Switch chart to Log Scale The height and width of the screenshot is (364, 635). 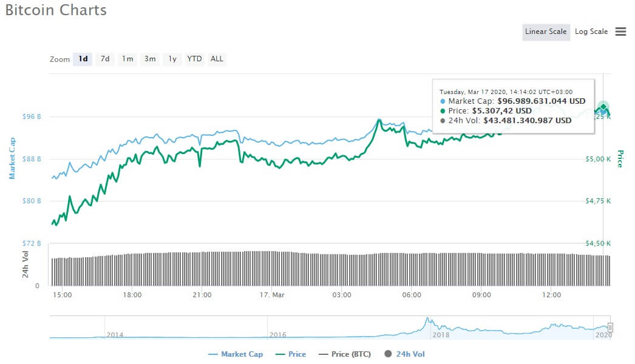(x=591, y=32)
